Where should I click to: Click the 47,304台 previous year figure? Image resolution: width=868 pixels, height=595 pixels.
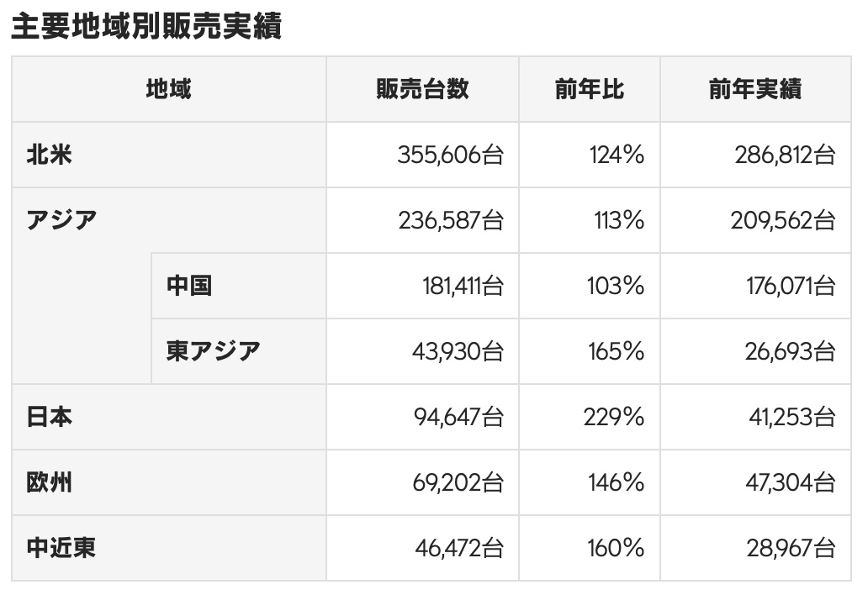click(791, 482)
